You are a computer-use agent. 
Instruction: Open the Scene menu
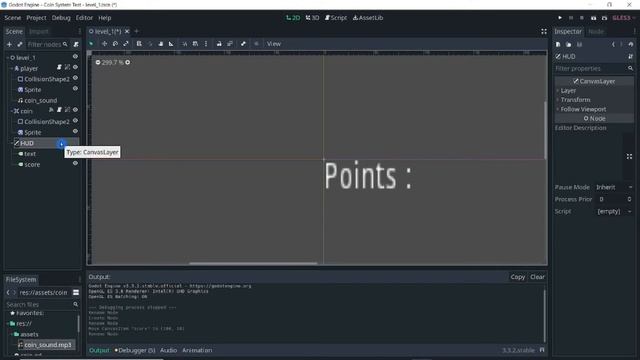[x=13, y=18]
